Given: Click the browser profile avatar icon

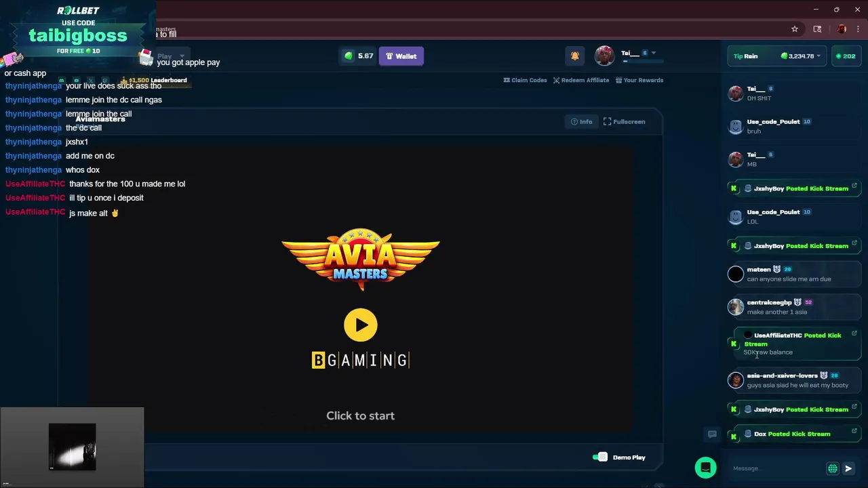Looking at the screenshot, I should (x=842, y=29).
